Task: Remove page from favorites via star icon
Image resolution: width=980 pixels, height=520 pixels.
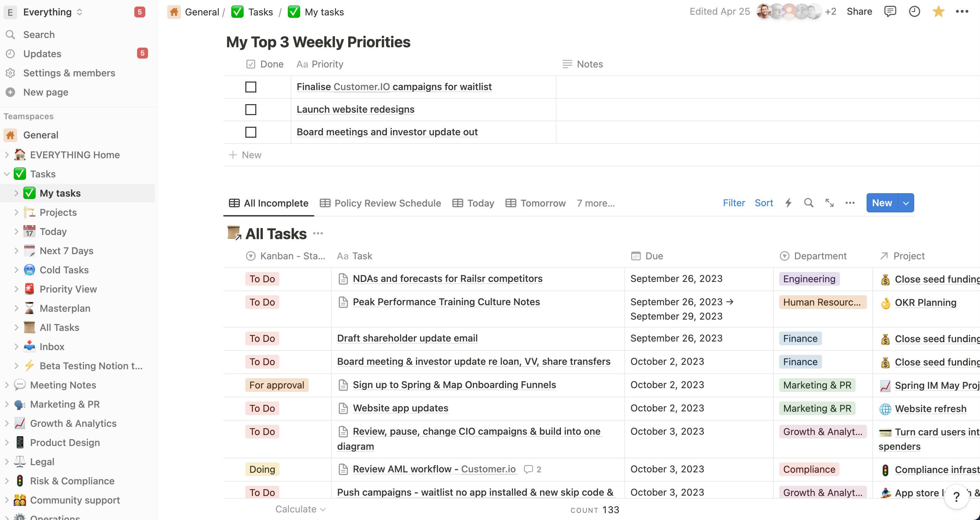Action: [939, 11]
